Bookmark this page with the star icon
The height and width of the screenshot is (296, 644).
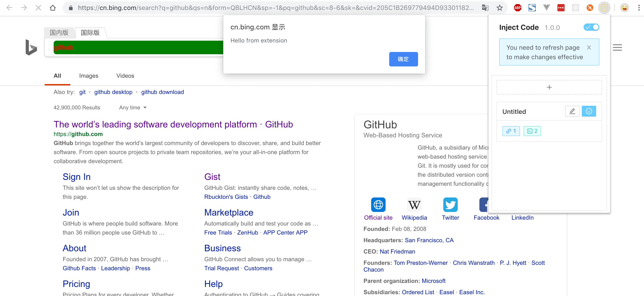point(499,8)
